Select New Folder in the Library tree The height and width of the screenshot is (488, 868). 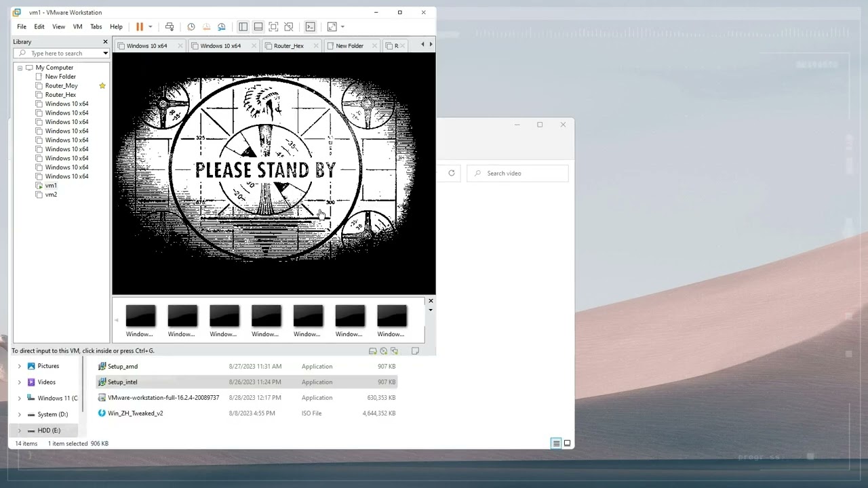pos(60,77)
